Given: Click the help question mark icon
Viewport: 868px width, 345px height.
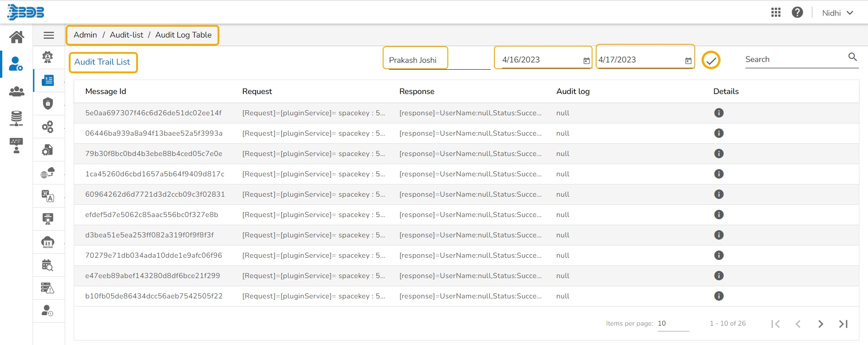Looking at the screenshot, I should click(x=797, y=13).
